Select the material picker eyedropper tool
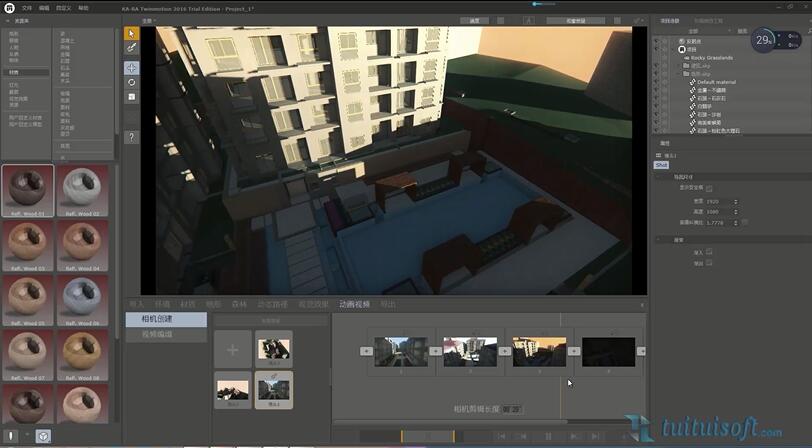The height and width of the screenshot is (448, 812). [x=131, y=47]
